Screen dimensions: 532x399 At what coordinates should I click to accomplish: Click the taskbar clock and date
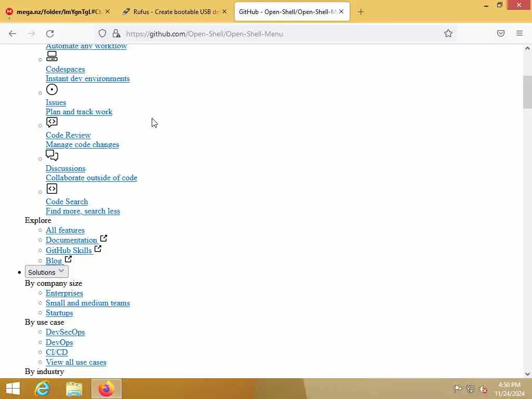coord(510,389)
